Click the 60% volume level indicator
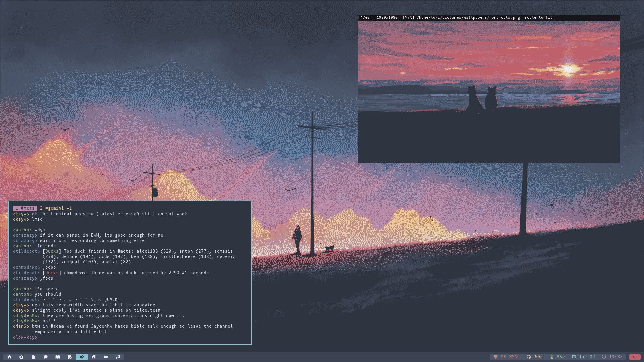Viewport: 644px width, 362px height. (539, 357)
